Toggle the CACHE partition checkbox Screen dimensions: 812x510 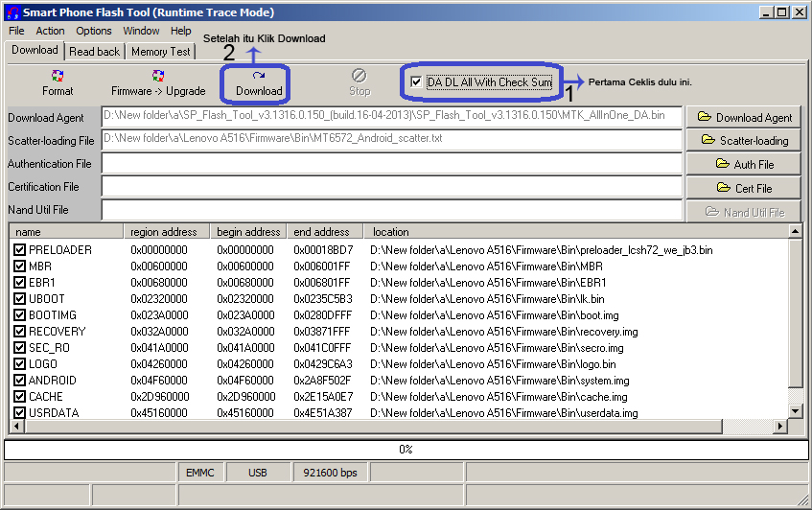[20, 397]
